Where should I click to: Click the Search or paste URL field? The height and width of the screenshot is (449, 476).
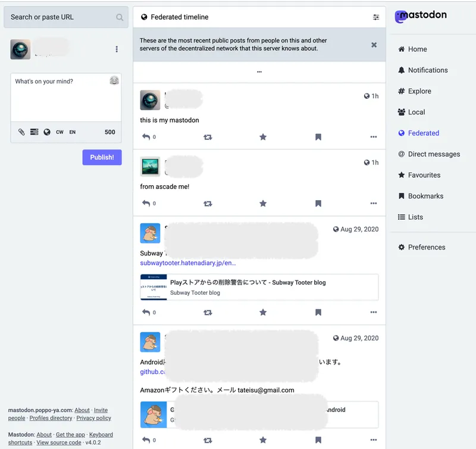(x=66, y=17)
